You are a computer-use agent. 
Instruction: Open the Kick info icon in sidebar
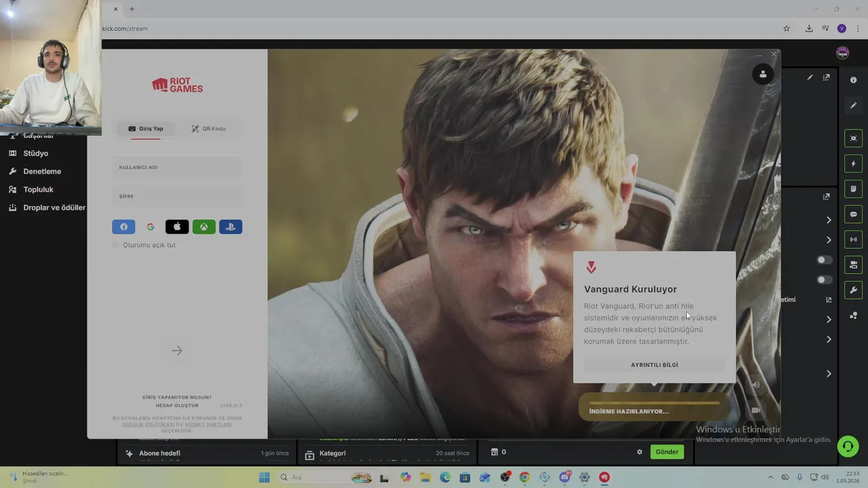pos(853,80)
